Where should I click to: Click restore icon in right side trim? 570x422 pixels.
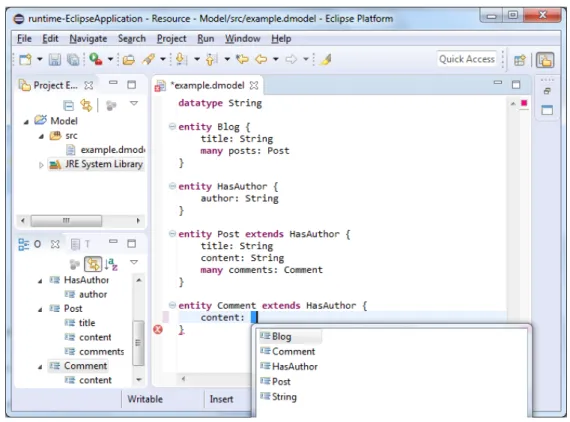coord(547,91)
